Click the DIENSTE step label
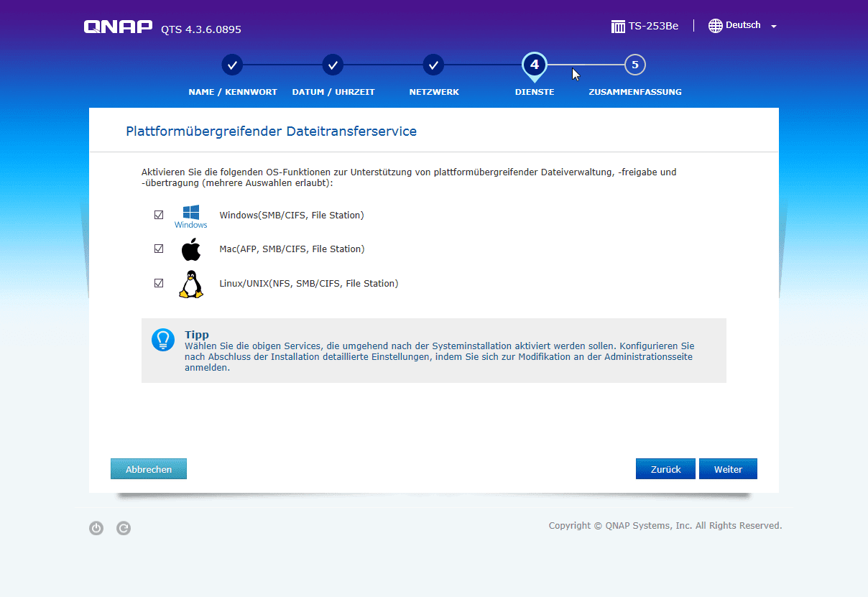Viewport: 868px width, 597px height. tap(535, 92)
